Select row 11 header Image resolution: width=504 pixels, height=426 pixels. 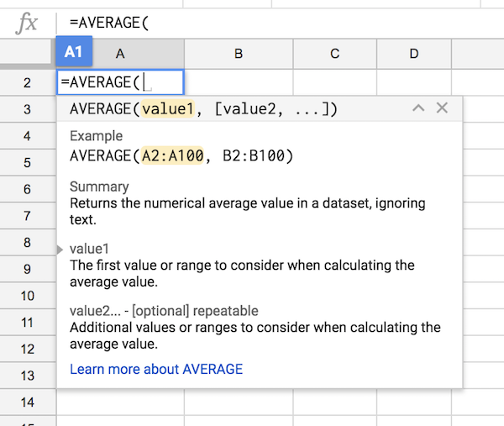point(28,323)
